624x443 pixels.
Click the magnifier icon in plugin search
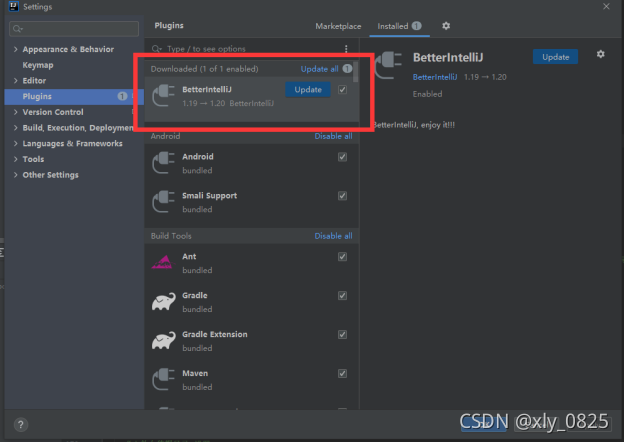pyautogui.click(x=156, y=49)
